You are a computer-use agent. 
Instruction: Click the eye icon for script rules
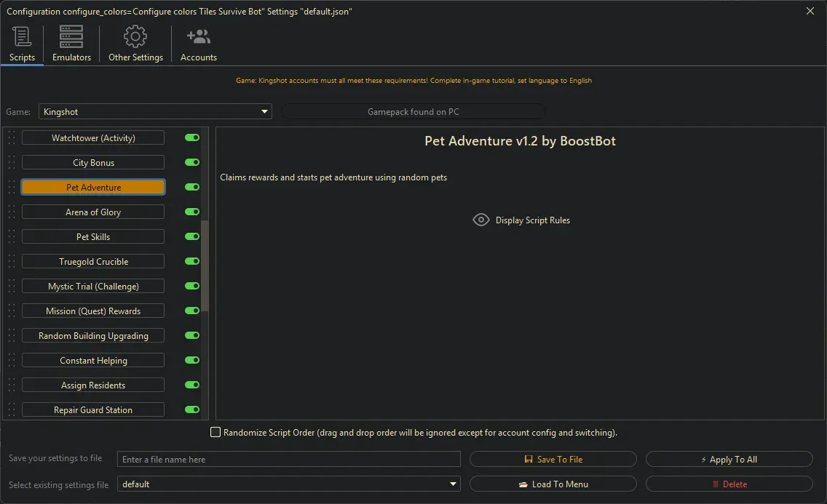tap(481, 220)
